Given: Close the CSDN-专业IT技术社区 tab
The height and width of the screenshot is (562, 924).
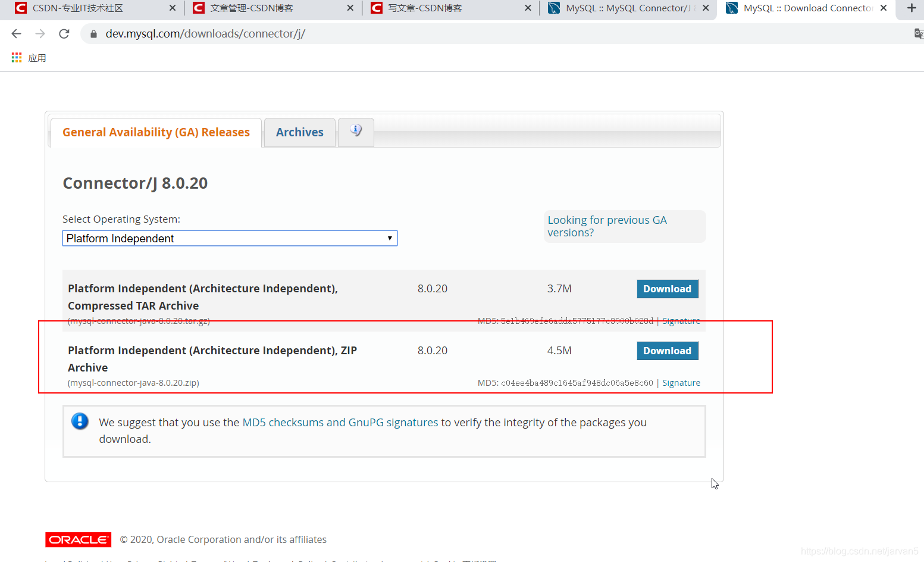Looking at the screenshot, I should [x=173, y=8].
